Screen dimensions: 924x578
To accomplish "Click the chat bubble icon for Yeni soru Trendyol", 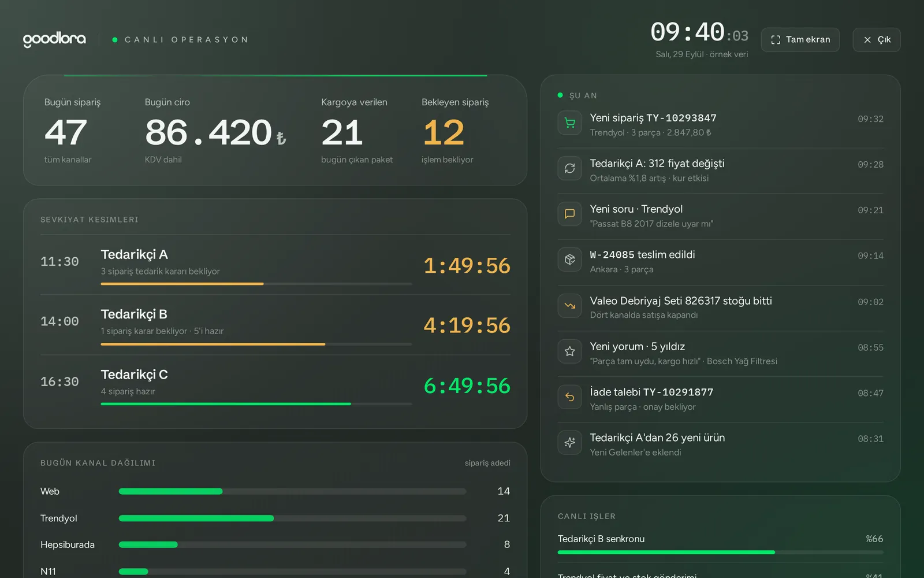I will tap(569, 214).
